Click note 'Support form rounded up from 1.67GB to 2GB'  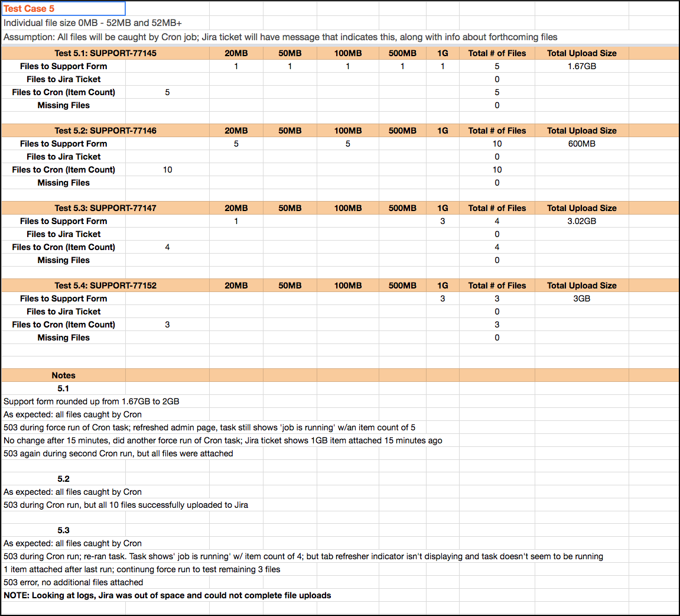click(x=92, y=401)
